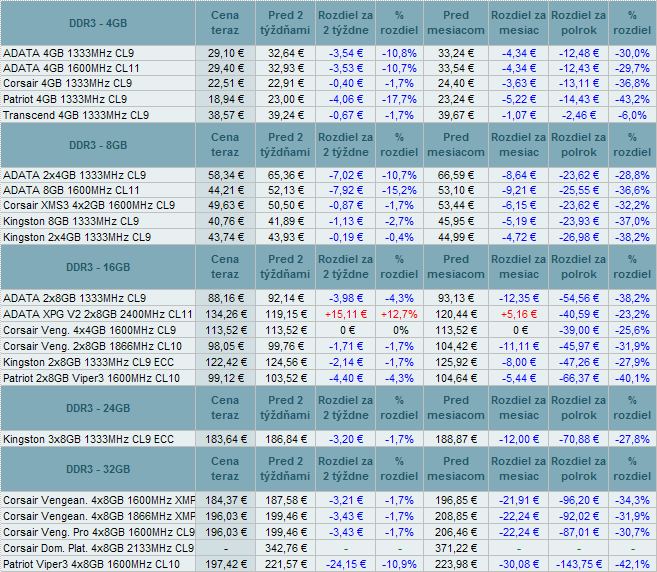Click the 342,76 € price two weeks ago
The image size is (657, 572).
[x=286, y=548]
